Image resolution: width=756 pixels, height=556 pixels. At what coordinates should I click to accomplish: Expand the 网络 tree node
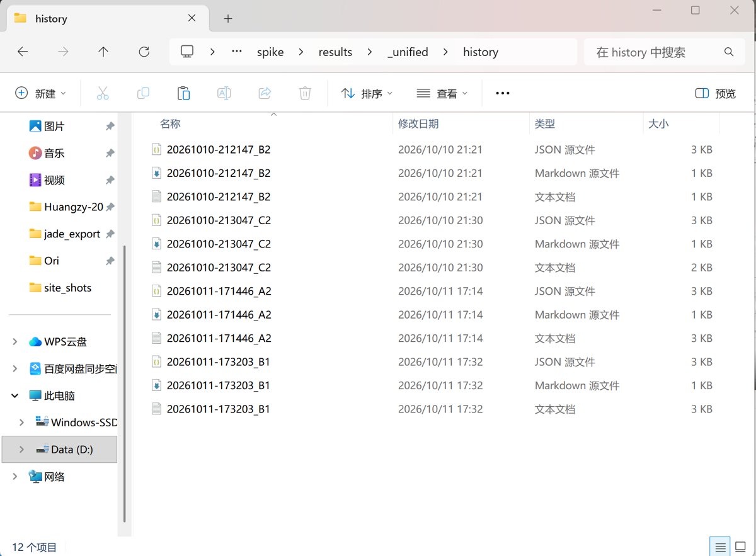15,477
